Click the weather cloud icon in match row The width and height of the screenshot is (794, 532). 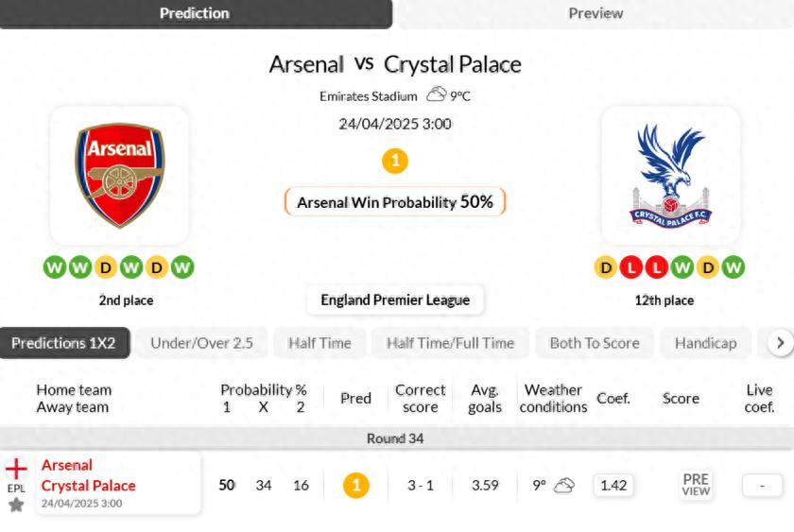point(564,486)
